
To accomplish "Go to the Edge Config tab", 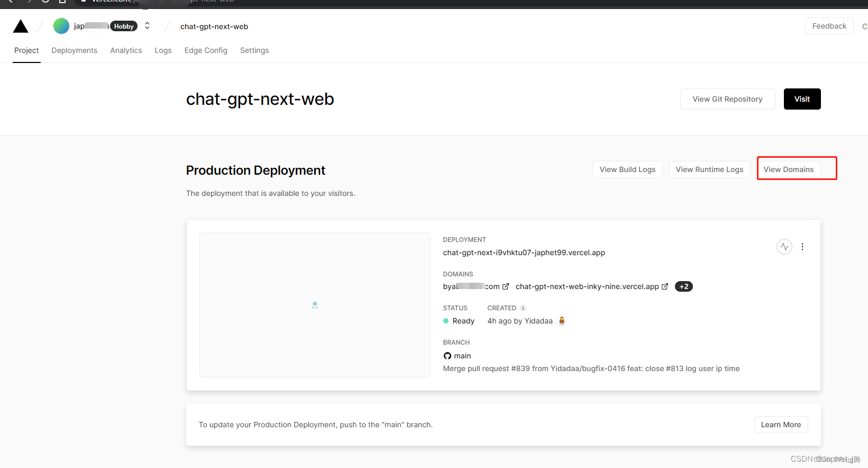I will pyautogui.click(x=206, y=50).
